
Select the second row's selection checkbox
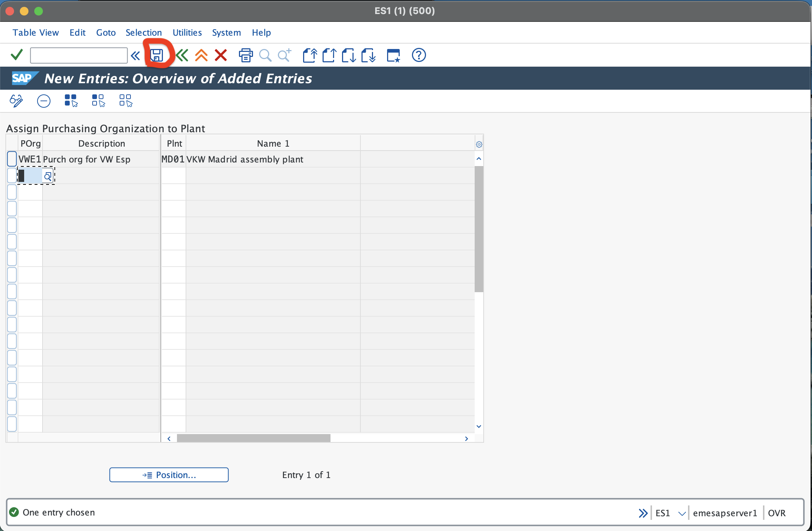(x=12, y=176)
